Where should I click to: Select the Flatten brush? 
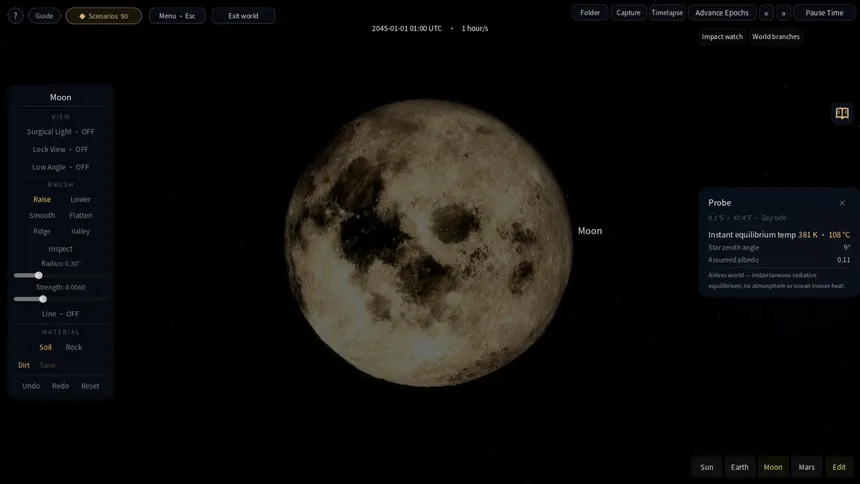coord(81,216)
